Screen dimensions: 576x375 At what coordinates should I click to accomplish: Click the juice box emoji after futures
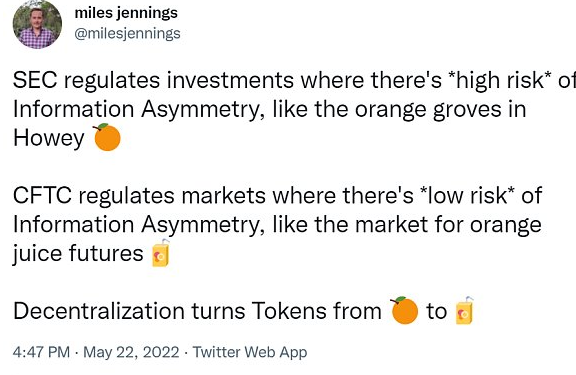(161, 253)
